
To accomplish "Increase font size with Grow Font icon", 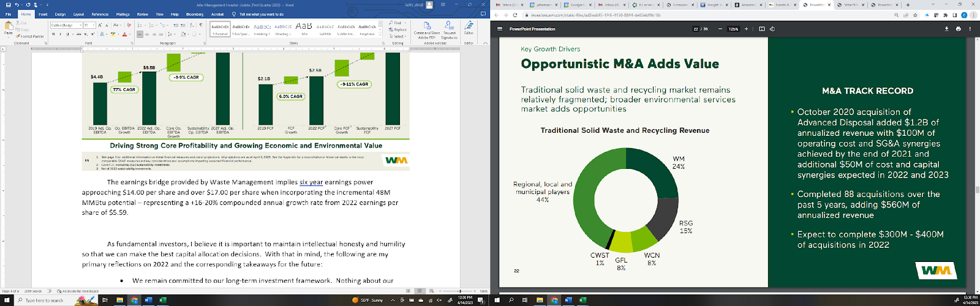I will pos(100,25).
